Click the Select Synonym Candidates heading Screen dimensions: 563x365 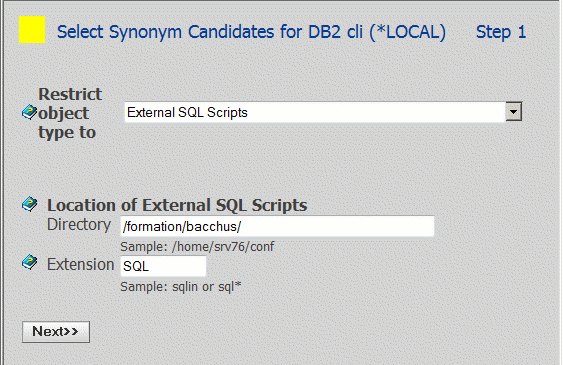(x=251, y=32)
